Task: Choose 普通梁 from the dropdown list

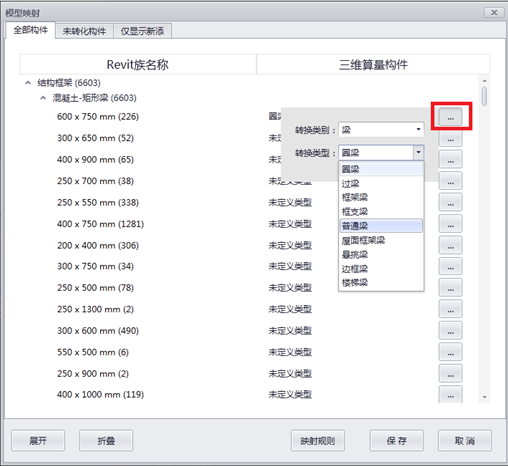Action: [381, 226]
